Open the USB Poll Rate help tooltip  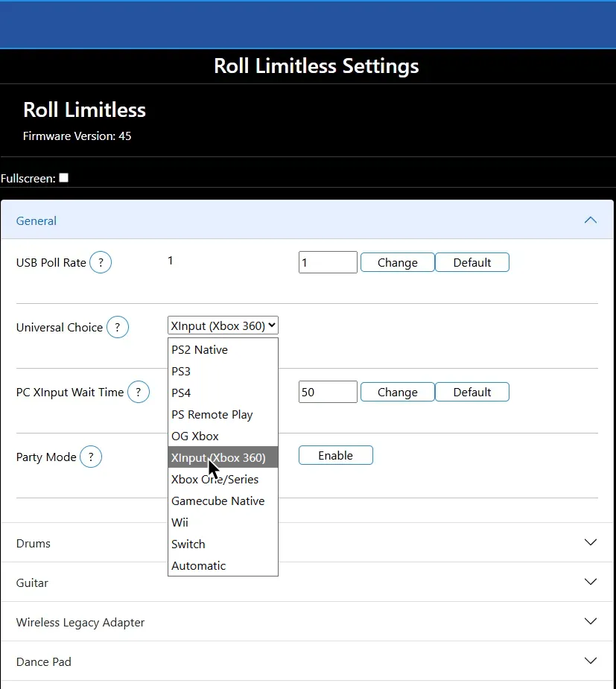pyautogui.click(x=100, y=261)
